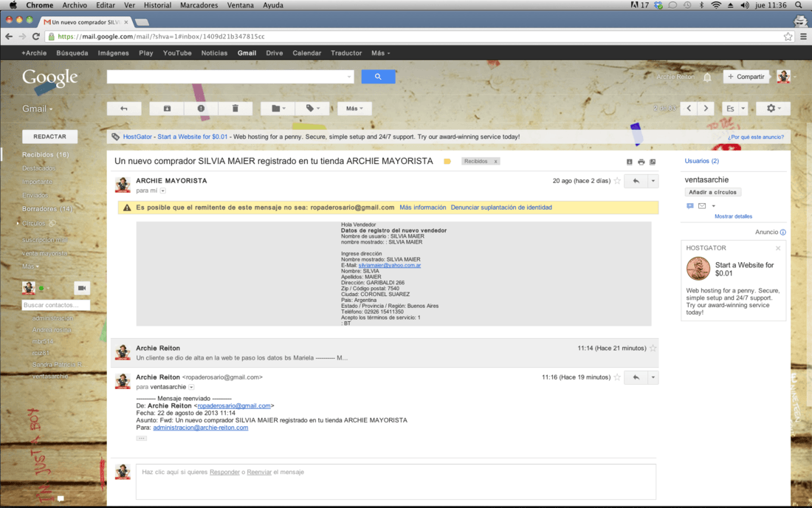Show trimmed content ellipsis button
Viewport: 812px width, 508px height.
(142, 438)
